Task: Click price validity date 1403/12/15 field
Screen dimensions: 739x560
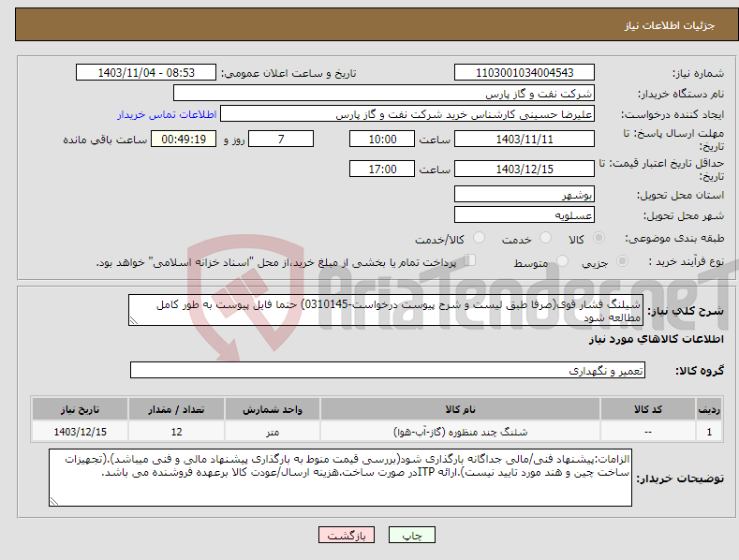Action: pos(525,169)
